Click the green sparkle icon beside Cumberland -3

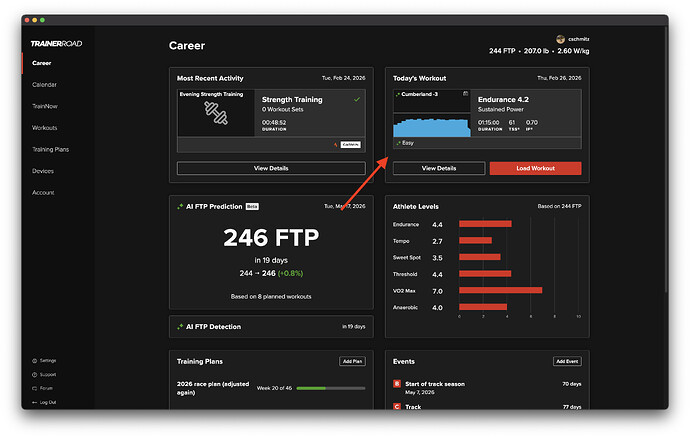398,94
